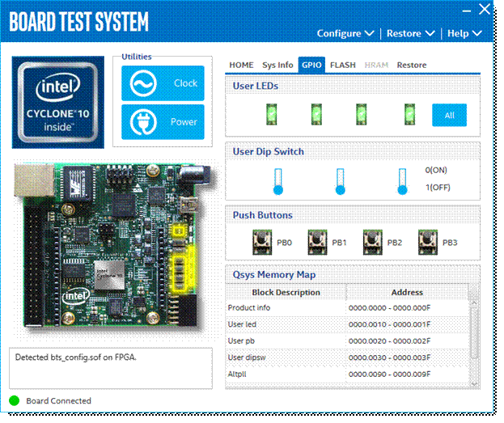Click the Block Description column header
Screen dimensions: 504x423
(286, 292)
